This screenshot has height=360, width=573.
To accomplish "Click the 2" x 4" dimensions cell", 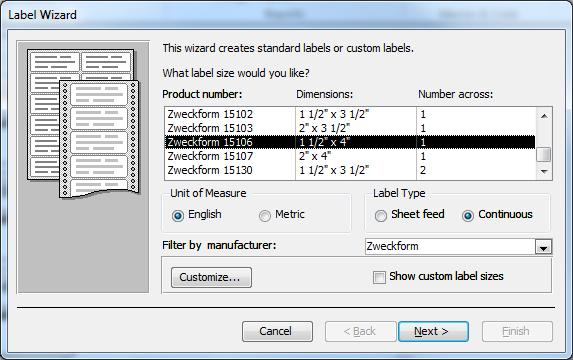I will (315, 156).
